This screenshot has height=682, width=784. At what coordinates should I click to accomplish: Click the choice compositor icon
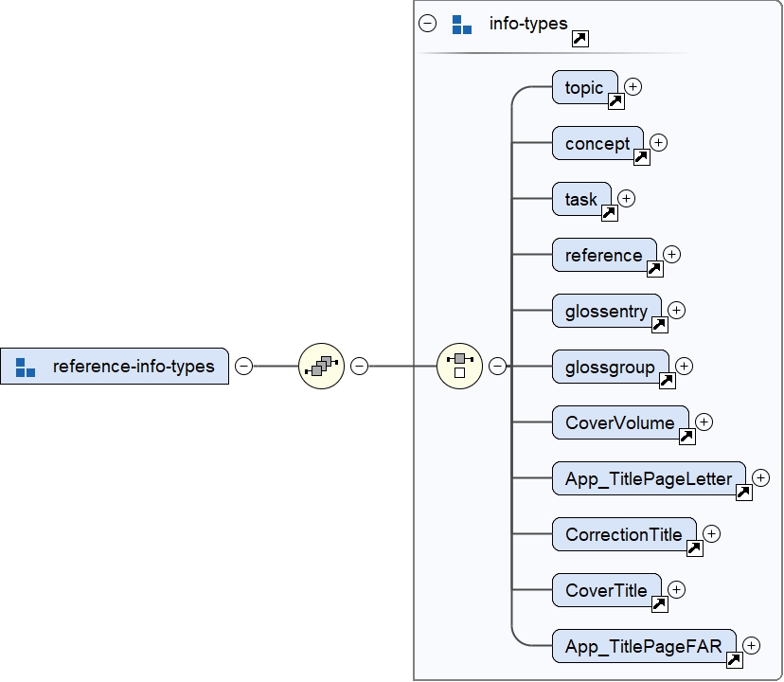(x=459, y=366)
